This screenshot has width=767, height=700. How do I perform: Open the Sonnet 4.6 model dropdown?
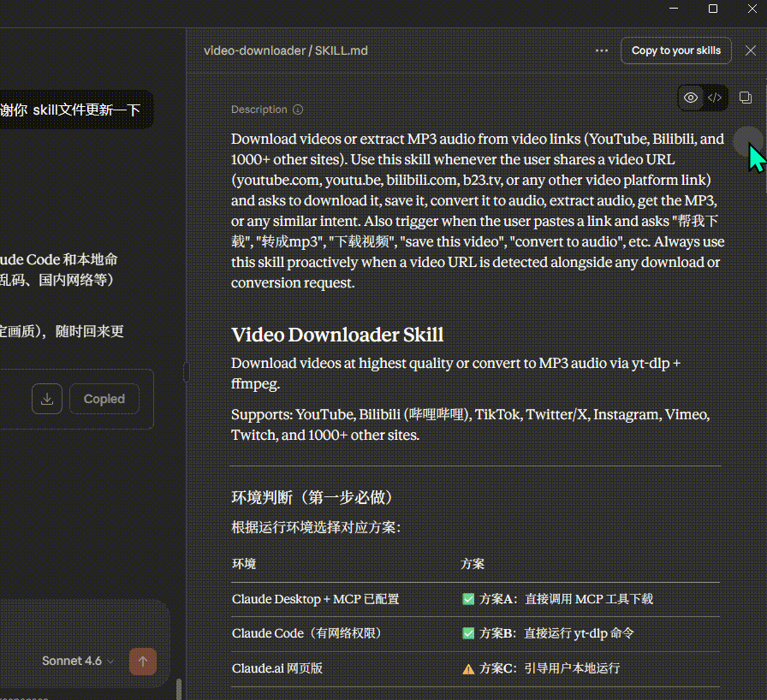[x=78, y=661]
